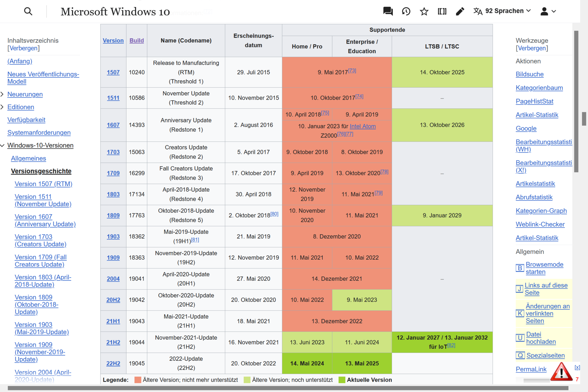Select Spezialseiten in the tools menu
Image resolution: width=588 pixels, height=392 pixels.
pyautogui.click(x=545, y=356)
